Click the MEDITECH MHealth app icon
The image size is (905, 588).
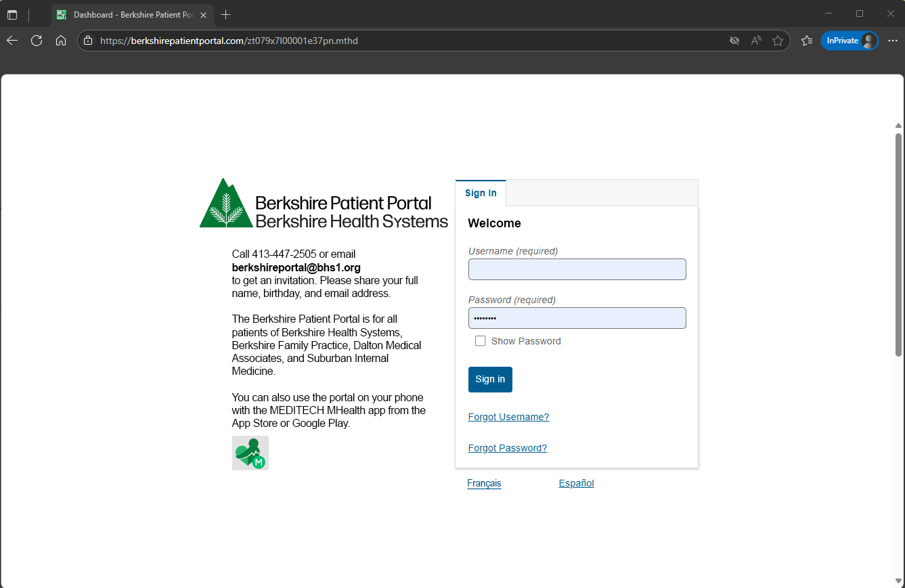(x=250, y=453)
